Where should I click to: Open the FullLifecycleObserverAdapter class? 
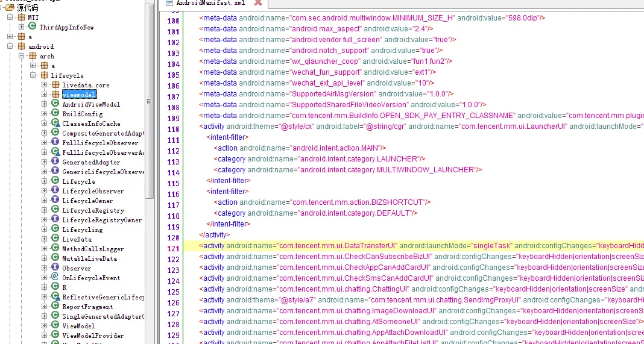click(x=103, y=152)
